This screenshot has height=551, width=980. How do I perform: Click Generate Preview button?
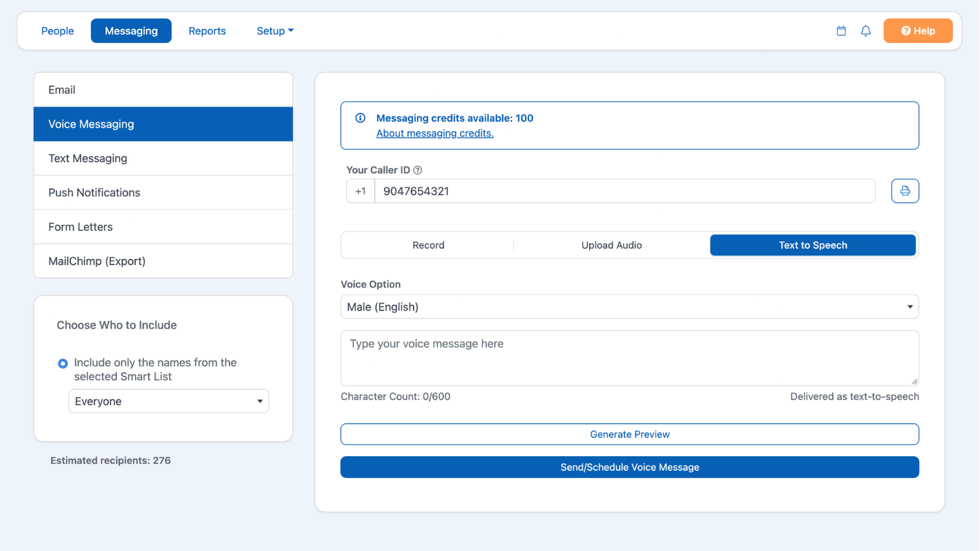coord(630,434)
